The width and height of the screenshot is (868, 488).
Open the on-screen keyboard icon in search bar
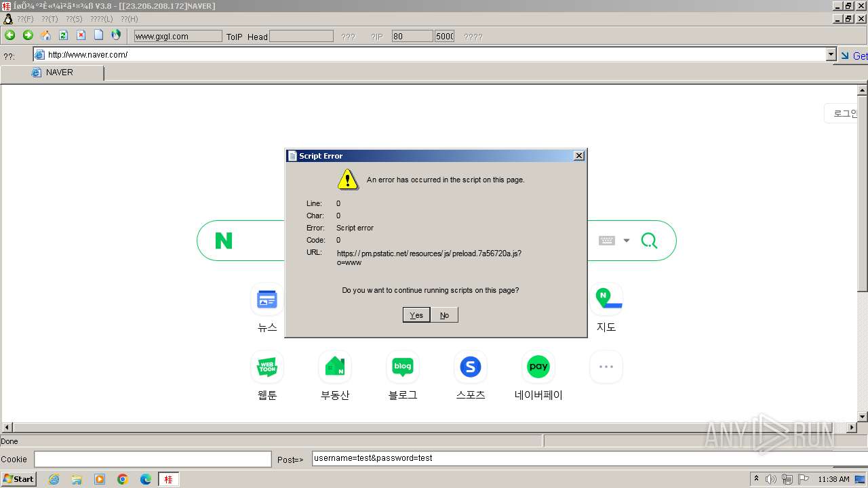pos(607,241)
